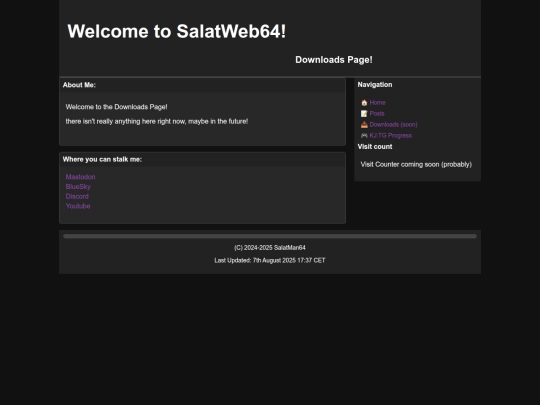This screenshot has width=540, height=405.
Task: Follow the Discord link
Action: pyautogui.click(x=77, y=196)
